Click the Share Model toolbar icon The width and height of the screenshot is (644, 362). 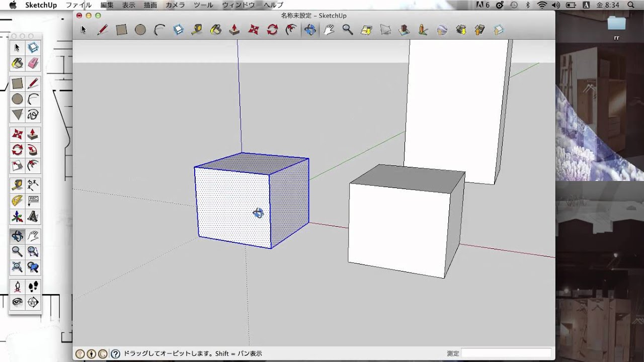[x=479, y=30]
